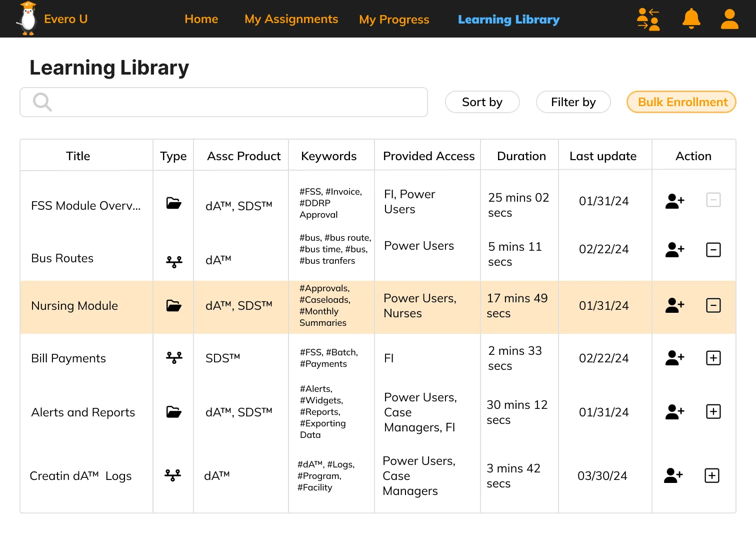Image resolution: width=756 pixels, height=534 pixels.
Task: Open the user profile icon
Action: pos(729,19)
